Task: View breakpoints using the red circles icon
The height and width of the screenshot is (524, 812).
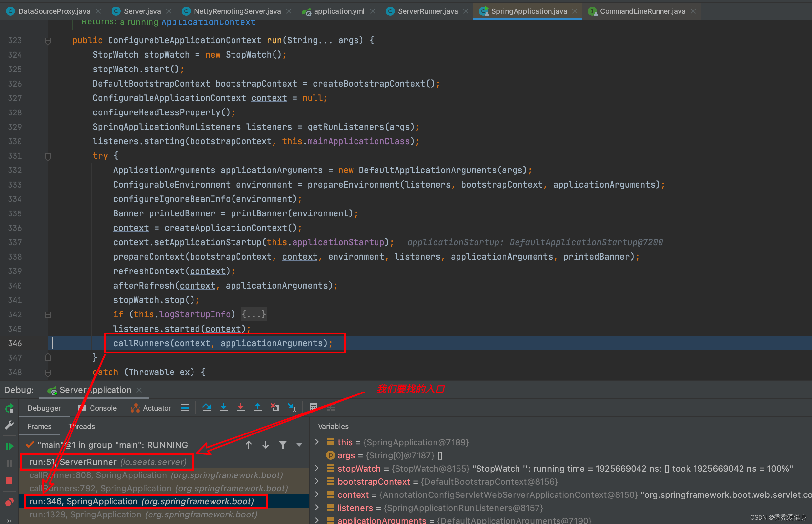Action: 10,502
